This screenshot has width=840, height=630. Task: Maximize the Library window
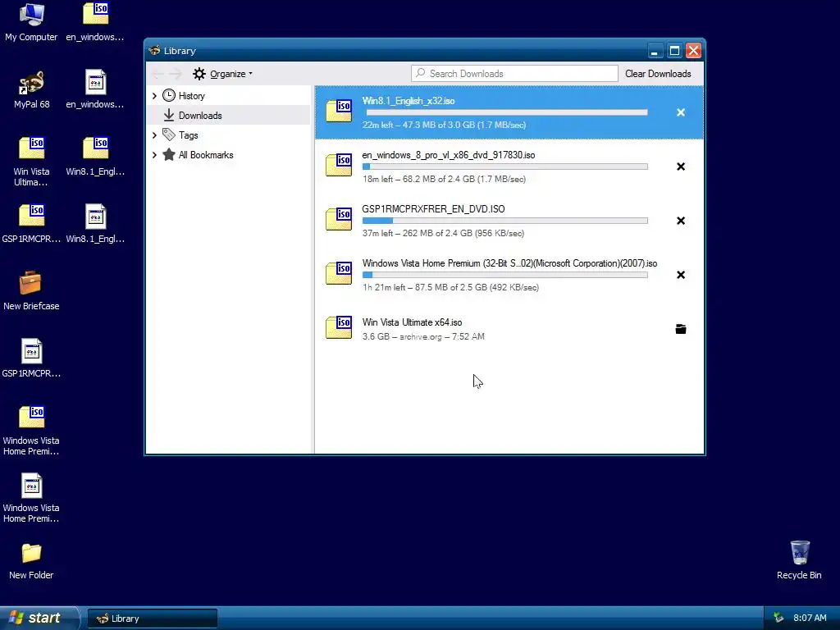click(674, 51)
